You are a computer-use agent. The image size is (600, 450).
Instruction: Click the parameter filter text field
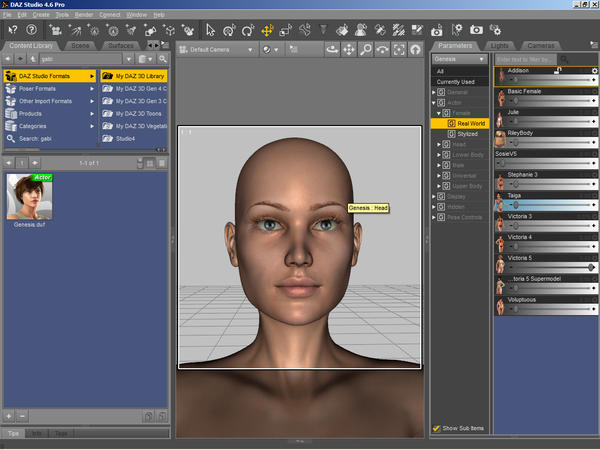pos(527,59)
